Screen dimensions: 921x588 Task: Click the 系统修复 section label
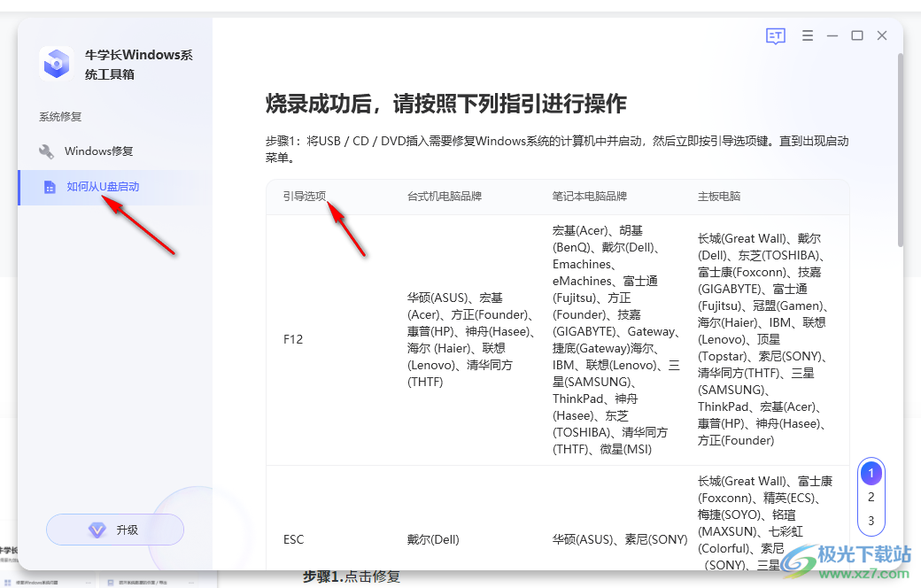coord(60,116)
